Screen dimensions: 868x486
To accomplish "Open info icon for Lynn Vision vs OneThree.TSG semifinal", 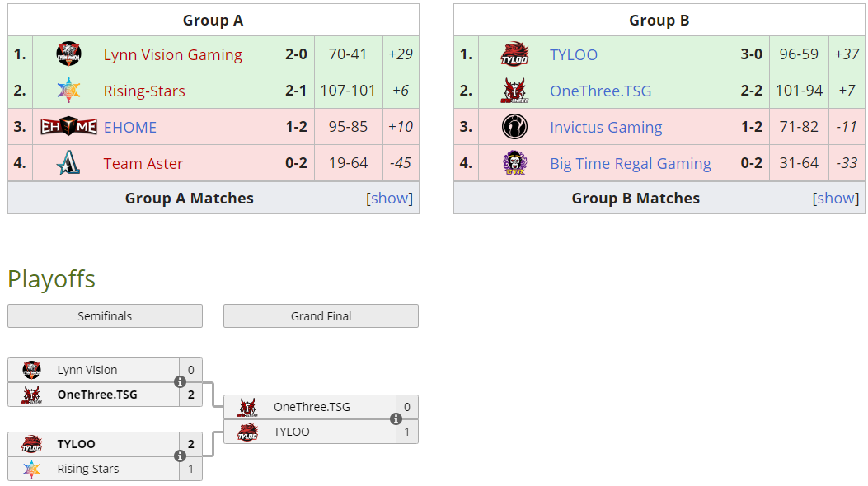I will [x=180, y=381].
